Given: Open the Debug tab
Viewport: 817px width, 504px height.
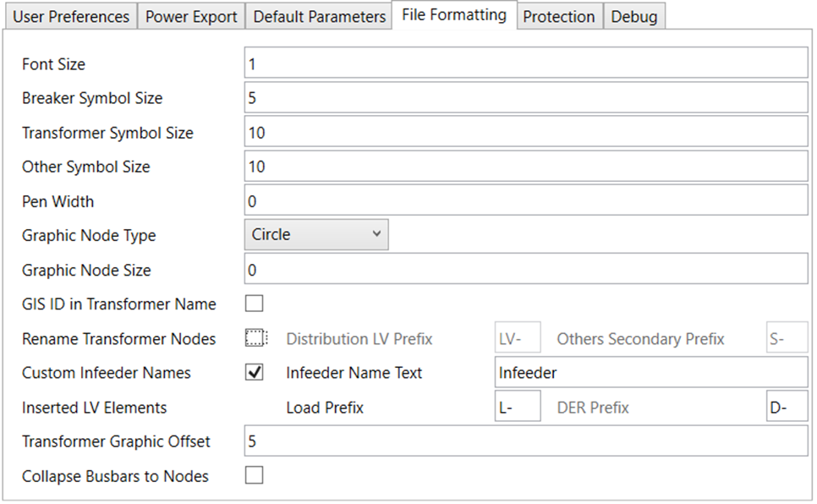Looking at the screenshot, I should [x=634, y=17].
